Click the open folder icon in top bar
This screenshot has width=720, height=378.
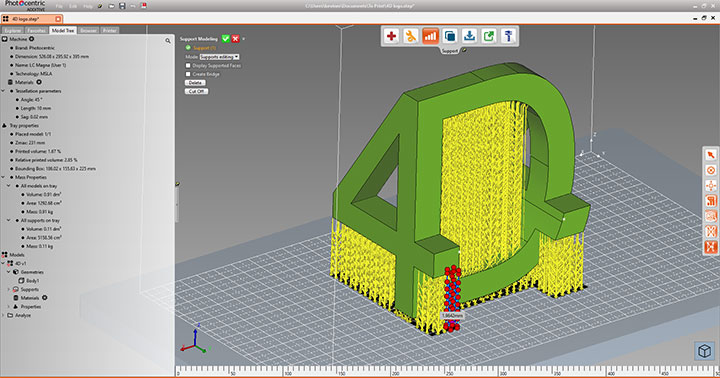click(112, 6)
